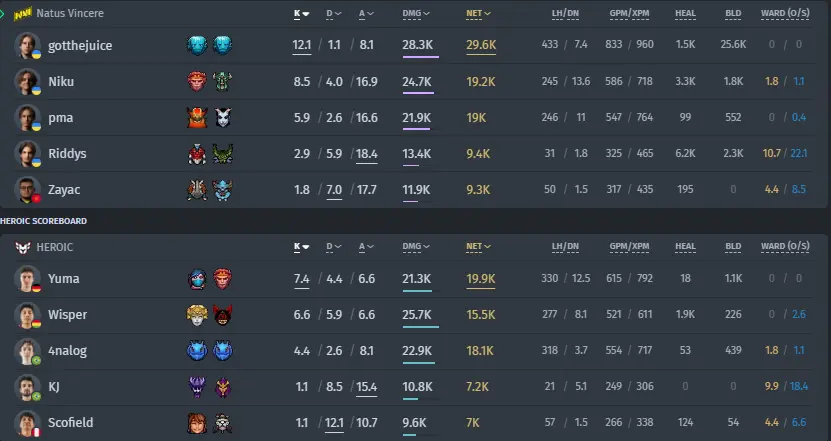Click the Natus Vincere team name
Image resolution: width=831 pixels, height=441 pixels.
pos(70,13)
